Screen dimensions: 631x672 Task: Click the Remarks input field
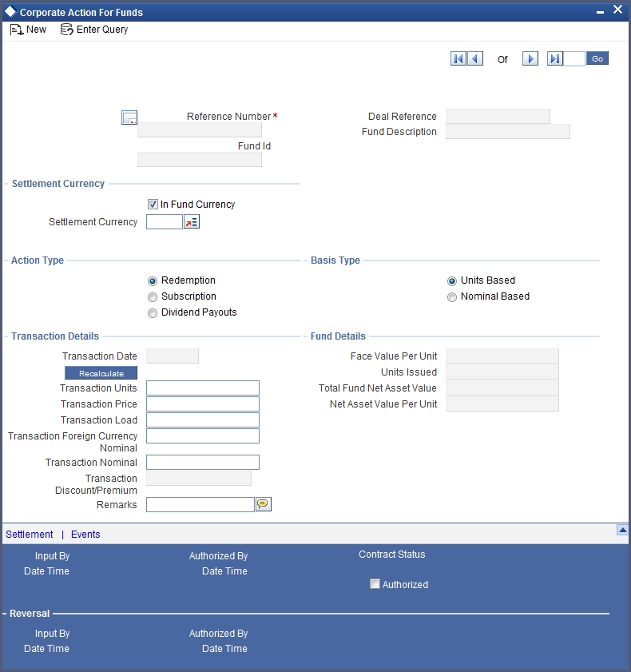point(200,504)
